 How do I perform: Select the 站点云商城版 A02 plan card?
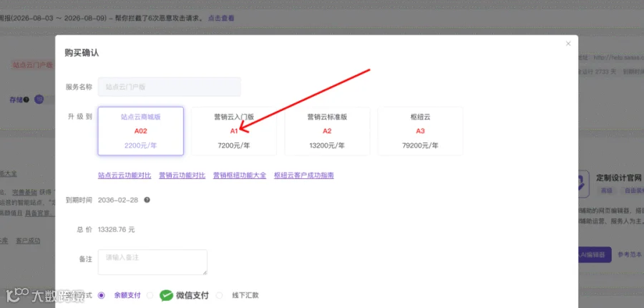[x=140, y=131]
